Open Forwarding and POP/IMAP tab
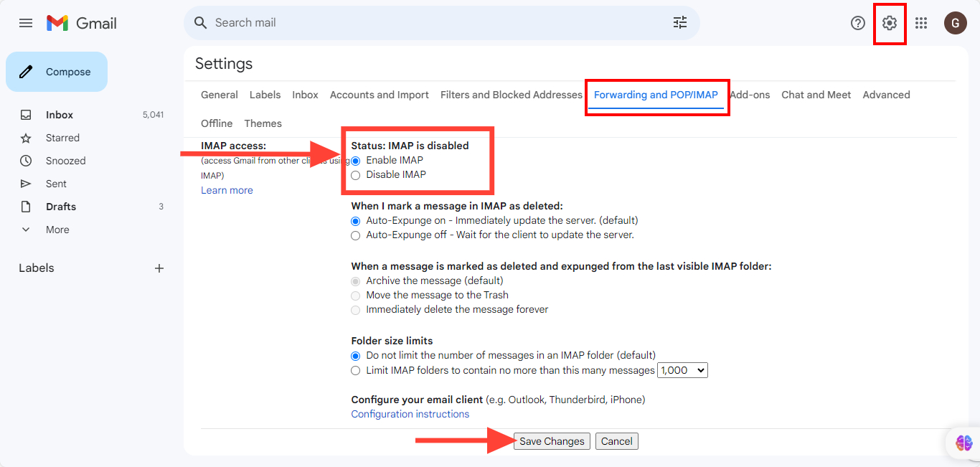The width and height of the screenshot is (980, 467). click(x=656, y=95)
